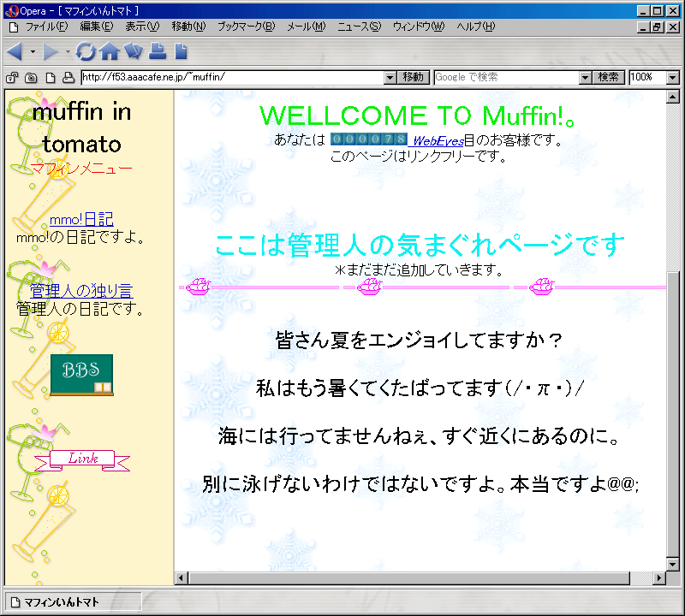Open the 100% zoom level dropdown
The height and width of the screenshot is (616, 685).
click(673, 78)
